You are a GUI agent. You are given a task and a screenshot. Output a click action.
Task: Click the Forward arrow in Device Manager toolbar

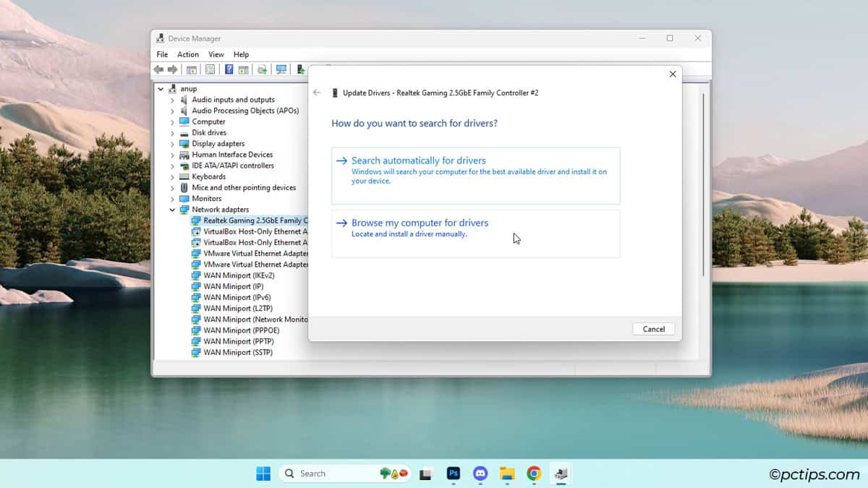(172, 69)
